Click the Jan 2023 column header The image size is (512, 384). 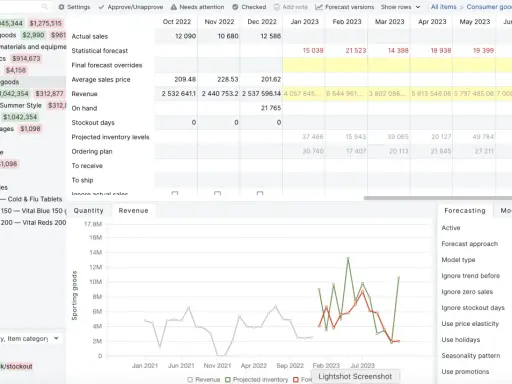tap(304, 22)
